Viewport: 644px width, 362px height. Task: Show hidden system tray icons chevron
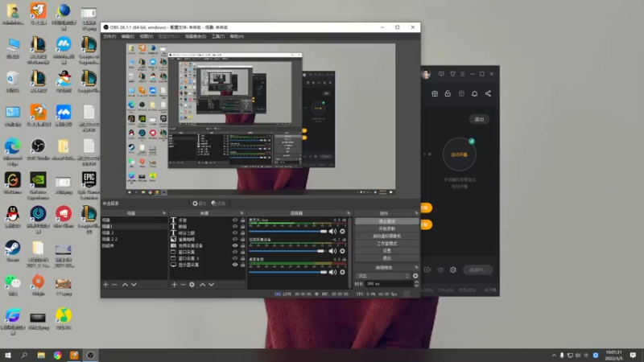pyautogui.click(x=554, y=356)
